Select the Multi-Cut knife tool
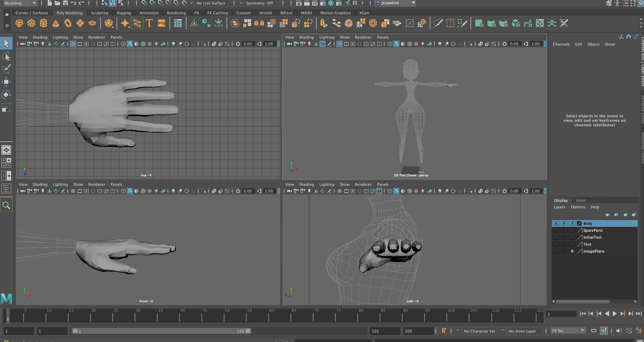The image size is (644, 342). [438, 23]
